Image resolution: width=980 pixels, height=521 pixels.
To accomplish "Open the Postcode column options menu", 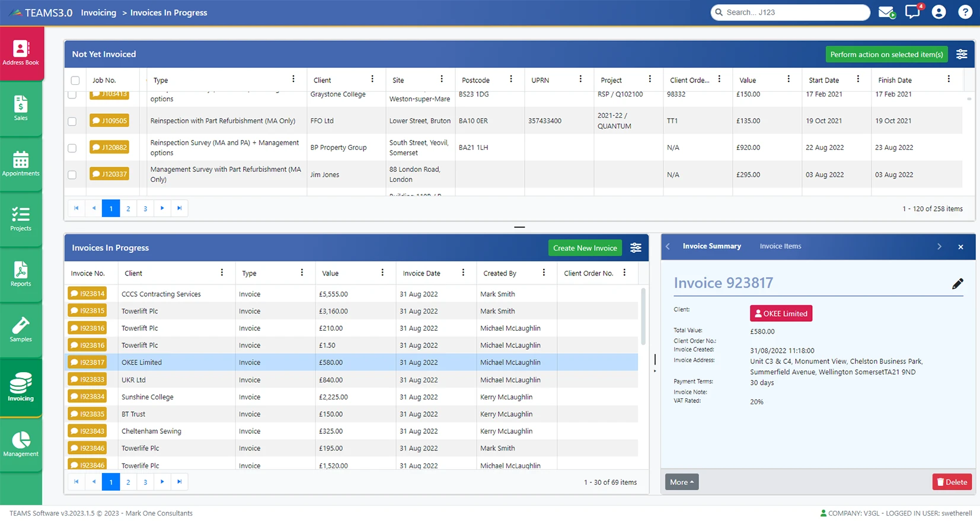I will [x=511, y=79].
